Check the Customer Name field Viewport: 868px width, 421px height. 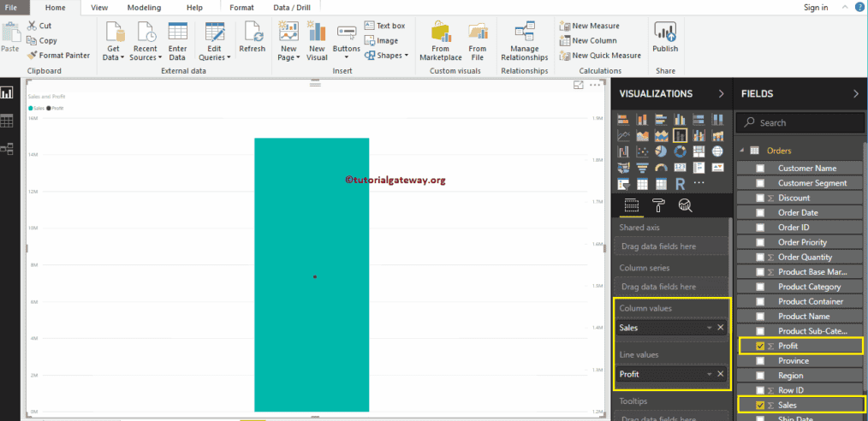[760, 169]
